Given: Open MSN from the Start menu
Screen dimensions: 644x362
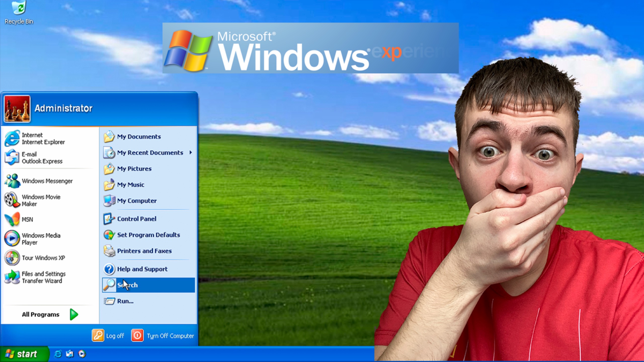Looking at the screenshot, I should pyautogui.click(x=28, y=219).
